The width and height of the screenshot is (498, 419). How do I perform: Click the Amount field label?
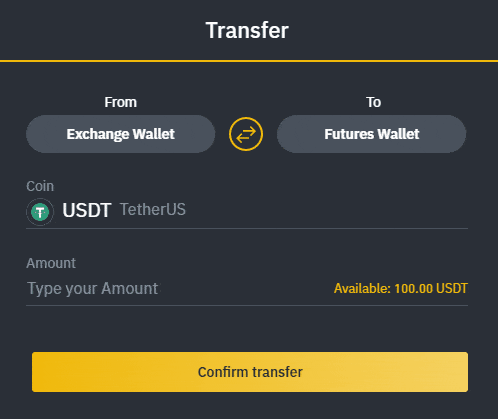coord(51,263)
